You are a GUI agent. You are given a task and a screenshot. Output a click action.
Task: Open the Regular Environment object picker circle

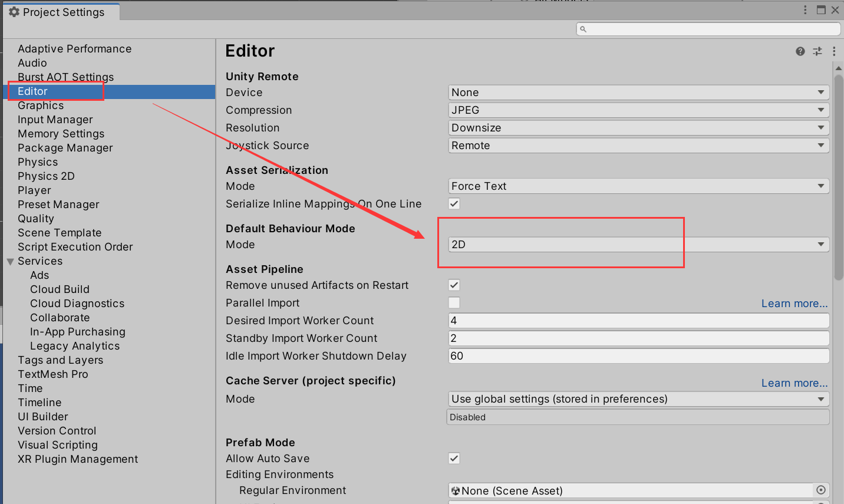(x=821, y=490)
